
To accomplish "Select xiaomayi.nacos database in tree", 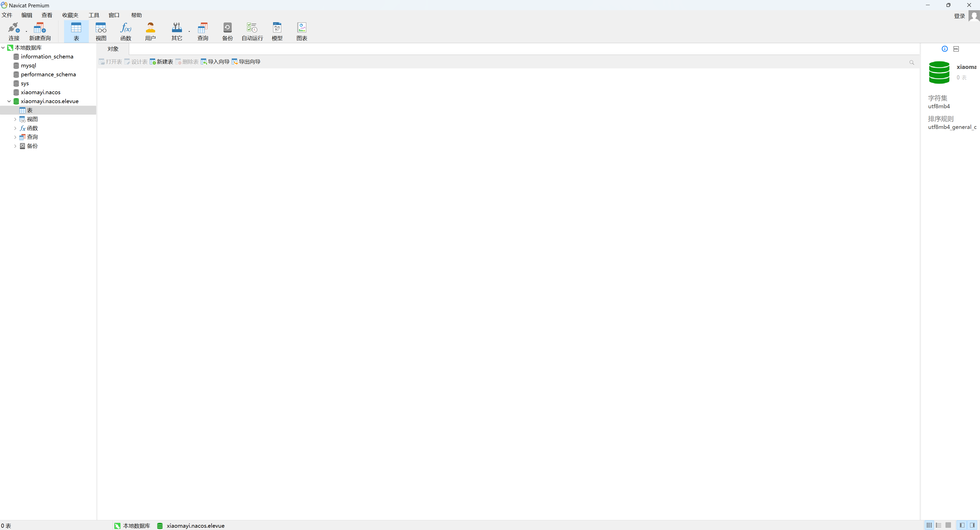I will click(x=41, y=92).
